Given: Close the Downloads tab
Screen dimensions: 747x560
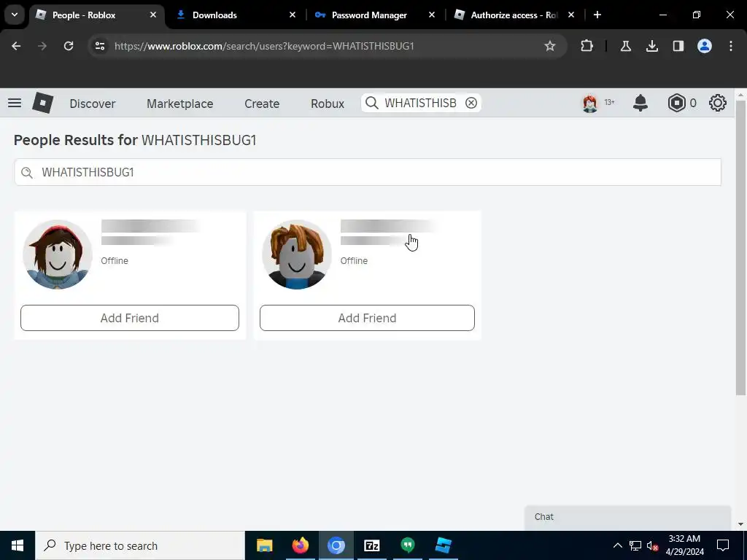Looking at the screenshot, I should [293, 15].
